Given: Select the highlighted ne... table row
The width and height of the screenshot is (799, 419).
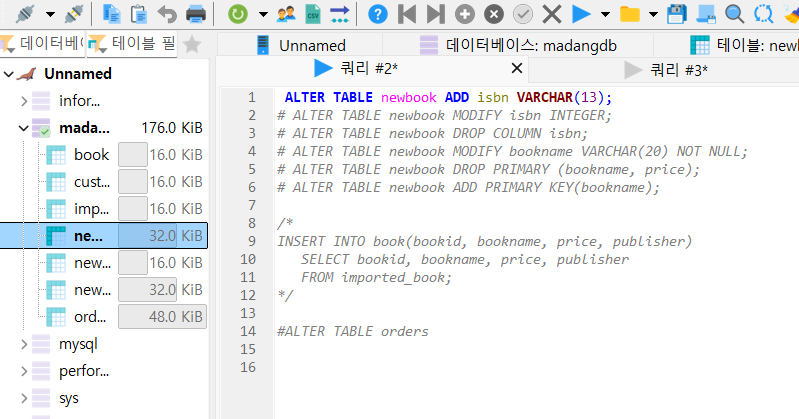Looking at the screenshot, I should pos(104,235).
